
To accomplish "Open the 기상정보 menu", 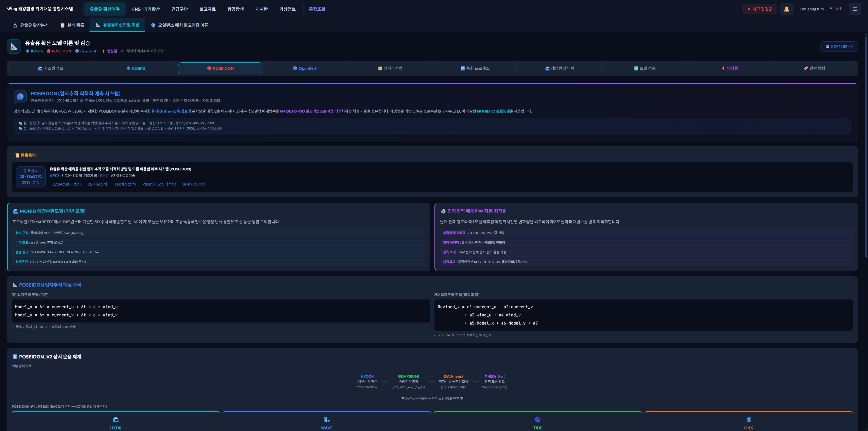I will pos(287,9).
